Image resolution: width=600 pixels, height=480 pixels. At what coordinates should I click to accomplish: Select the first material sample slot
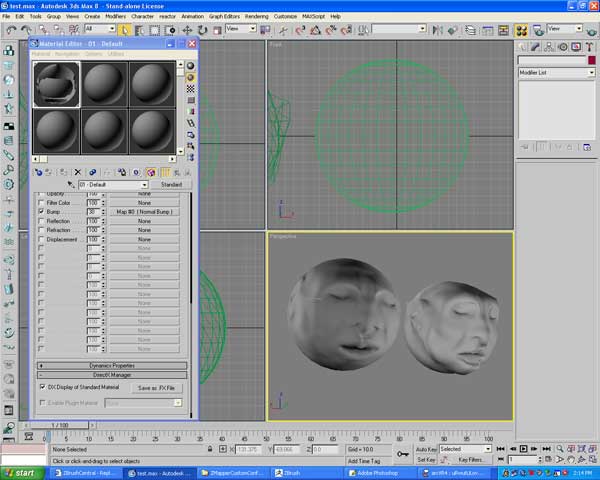[x=56, y=85]
